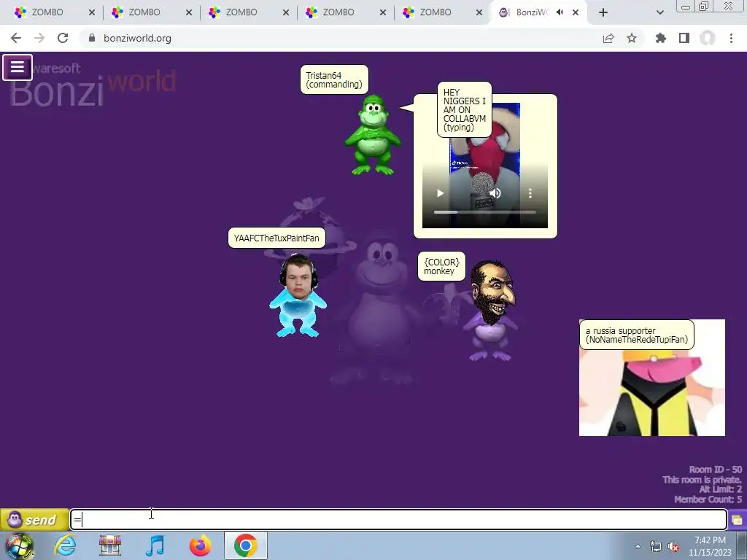Open the taskbar music note app

coord(155,545)
